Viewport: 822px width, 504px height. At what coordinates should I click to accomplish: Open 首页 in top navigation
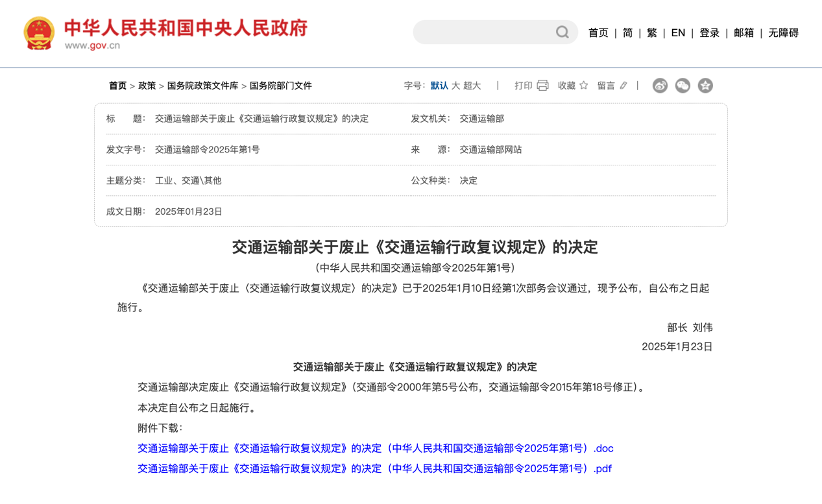point(598,33)
